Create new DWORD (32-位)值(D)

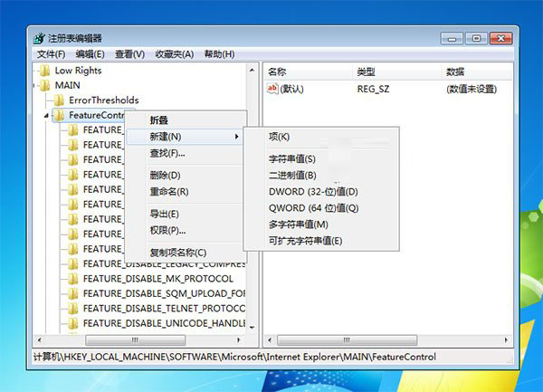[x=321, y=192]
